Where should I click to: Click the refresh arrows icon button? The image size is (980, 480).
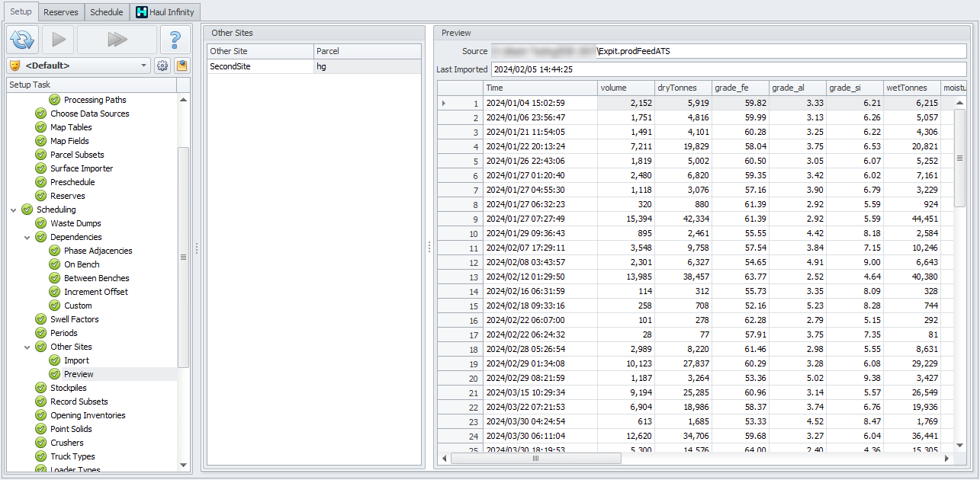tap(24, 40)
